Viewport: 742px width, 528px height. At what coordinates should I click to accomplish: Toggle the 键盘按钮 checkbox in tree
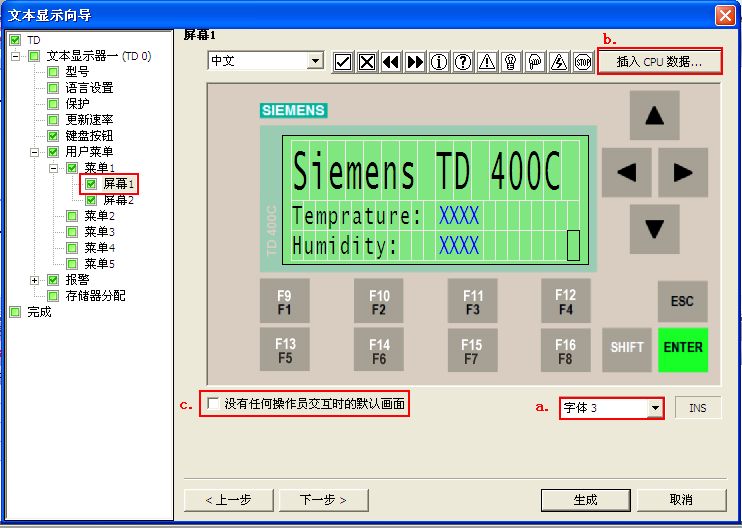(x=53, y=136)
